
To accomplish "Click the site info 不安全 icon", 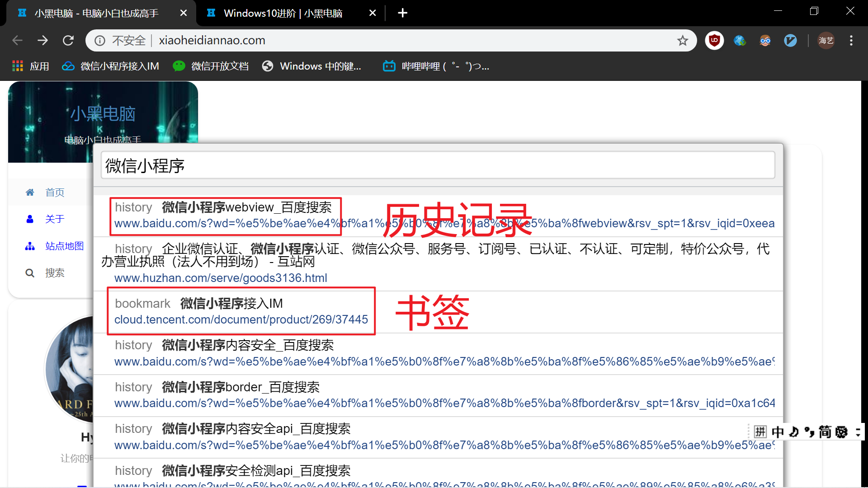I will tap(100, 41).
